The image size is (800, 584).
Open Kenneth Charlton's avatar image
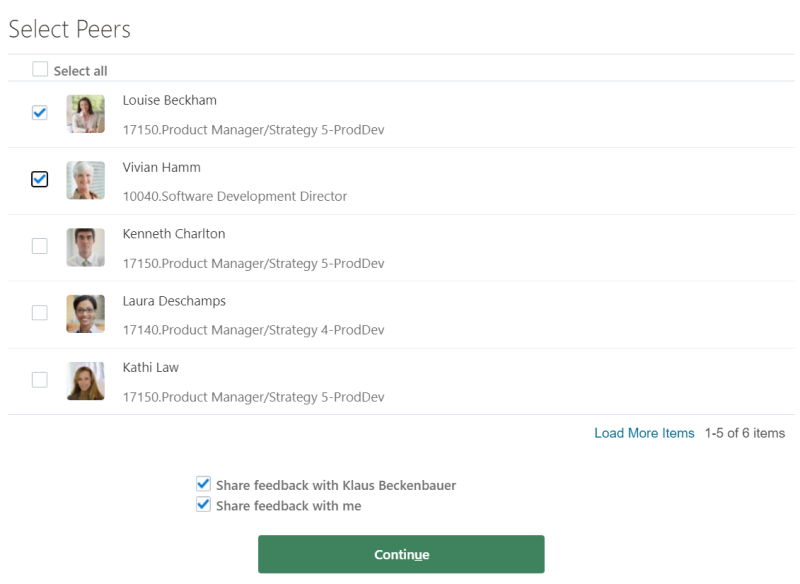[86, 247]
